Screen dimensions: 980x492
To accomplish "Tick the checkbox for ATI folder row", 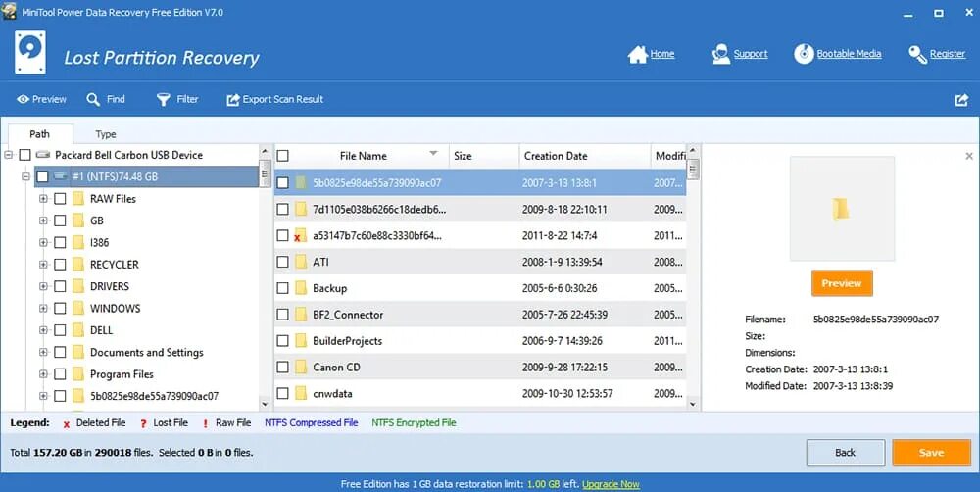I will (282, 262).
